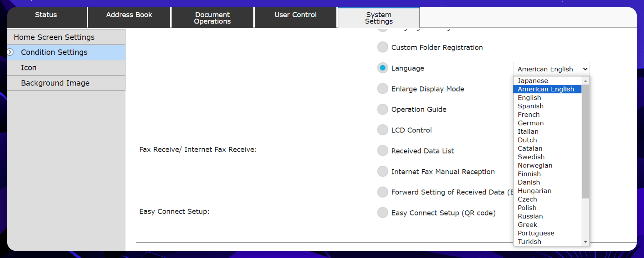Choose Easy Connect Setup (QR code) radio
This screenshot has height=258, width=644.
tap(382, 213)
